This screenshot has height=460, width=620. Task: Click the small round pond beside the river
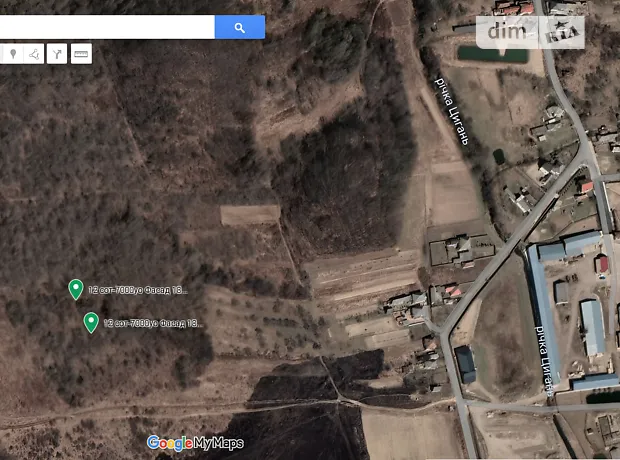point(499,156)
